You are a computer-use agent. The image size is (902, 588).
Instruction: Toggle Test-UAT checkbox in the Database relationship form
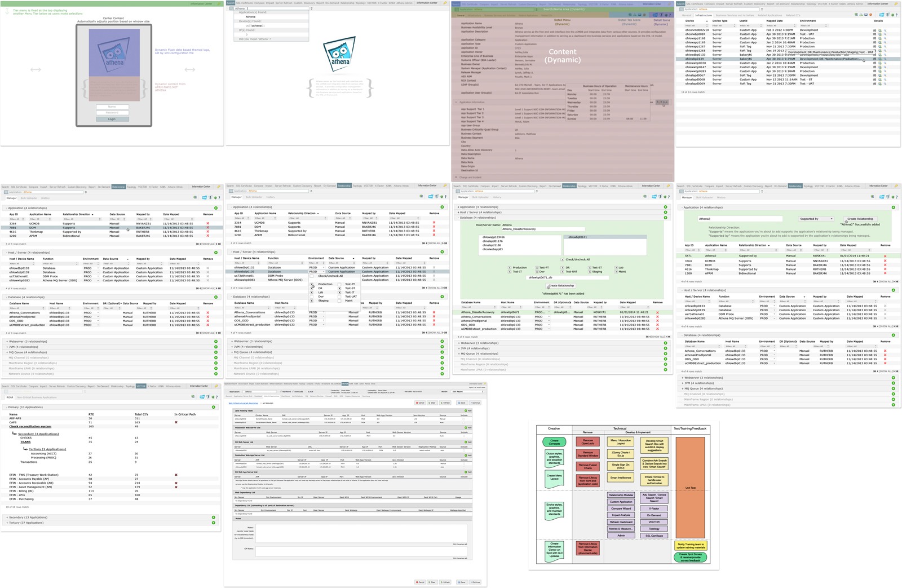(563, 272)
